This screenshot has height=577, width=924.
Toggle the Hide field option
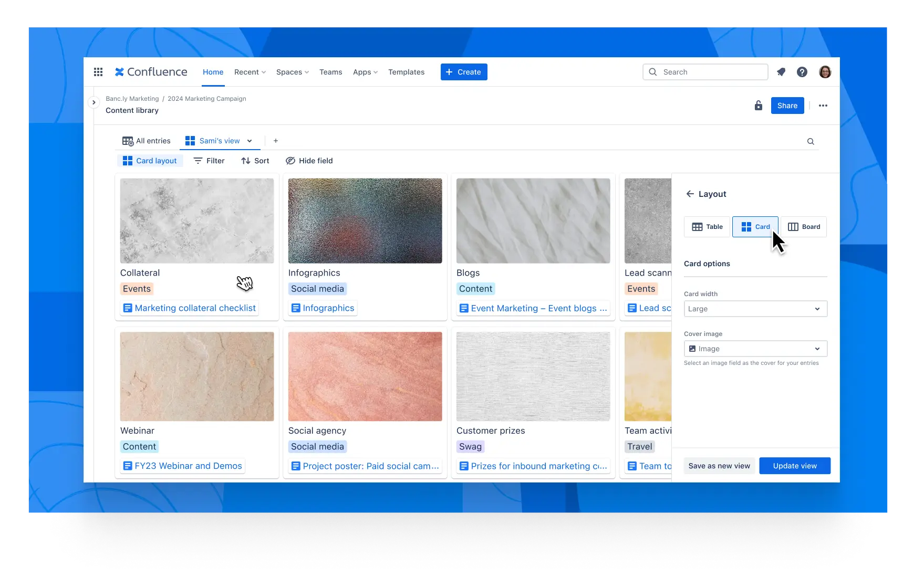(309, 161)
